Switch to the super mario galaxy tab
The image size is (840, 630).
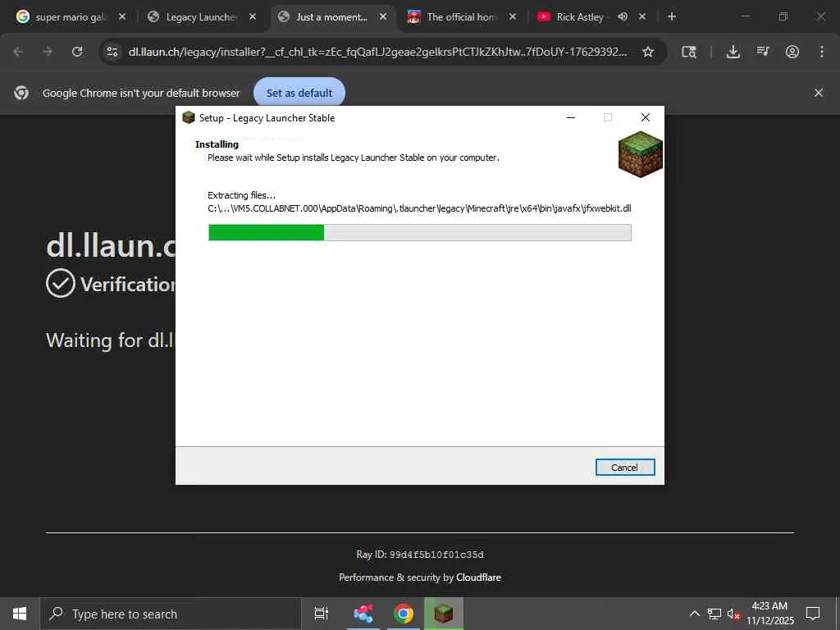click(64, 17)
